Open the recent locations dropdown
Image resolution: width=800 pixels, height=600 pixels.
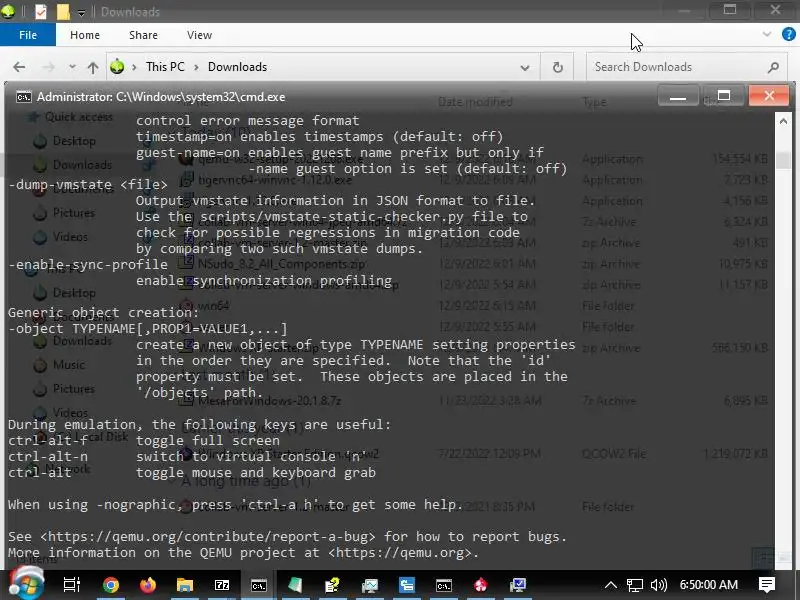(72, 67)
